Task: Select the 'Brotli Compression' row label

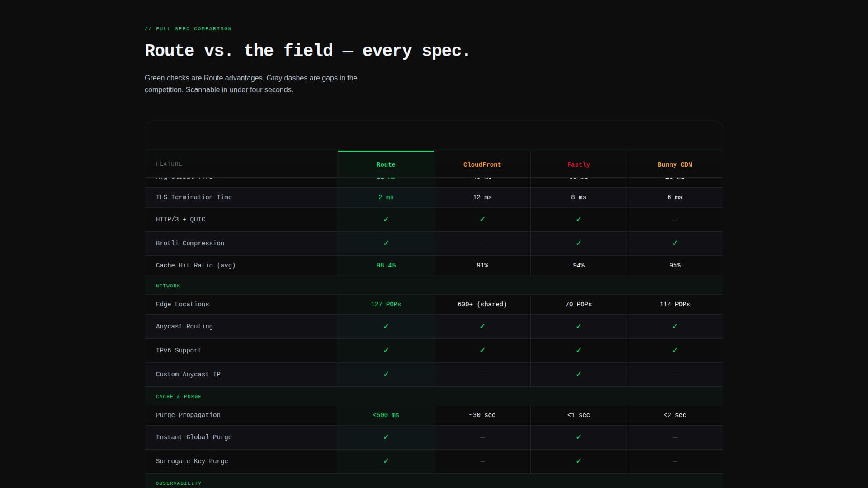Action: [x=190, y=244]
